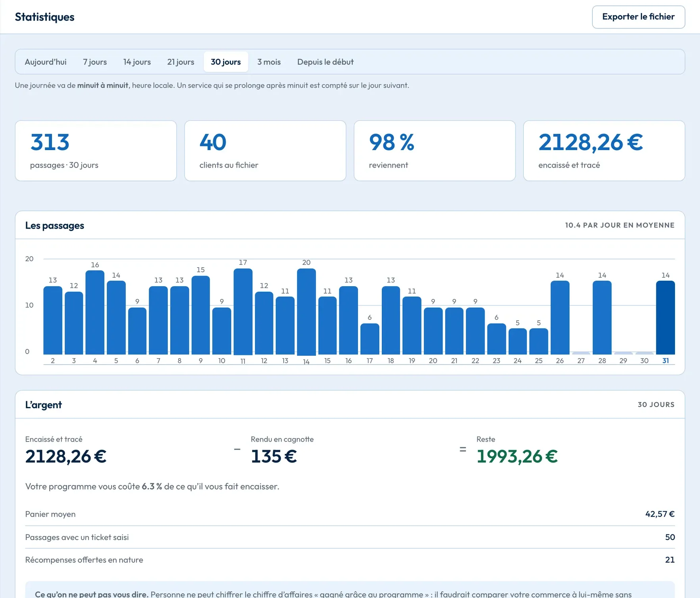Choose the 14 jours period tab
Screen dimensions: 700x598
tap(137, 62)
